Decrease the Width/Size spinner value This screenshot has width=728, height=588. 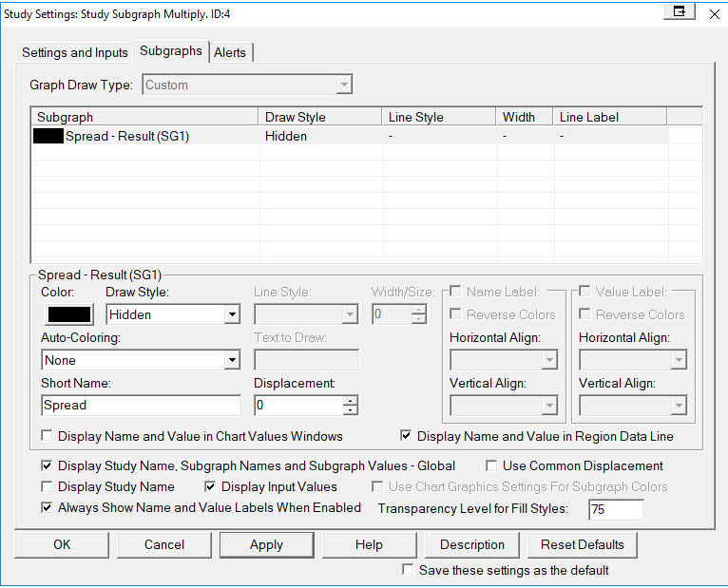419,319
